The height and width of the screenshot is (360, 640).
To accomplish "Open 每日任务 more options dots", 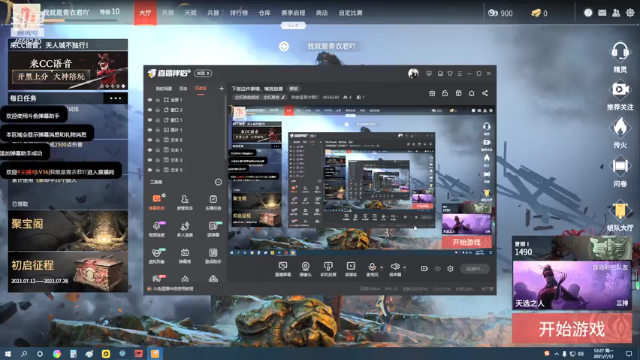I will 116,98.
